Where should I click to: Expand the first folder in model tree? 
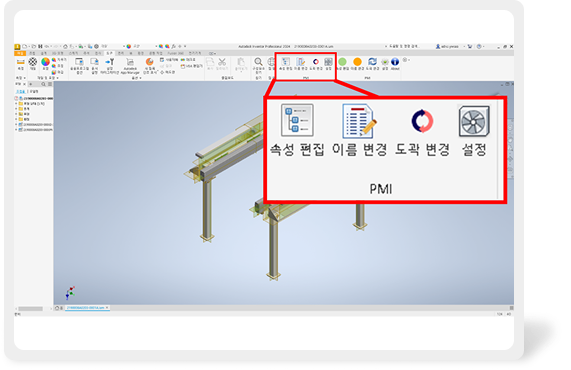16,104
